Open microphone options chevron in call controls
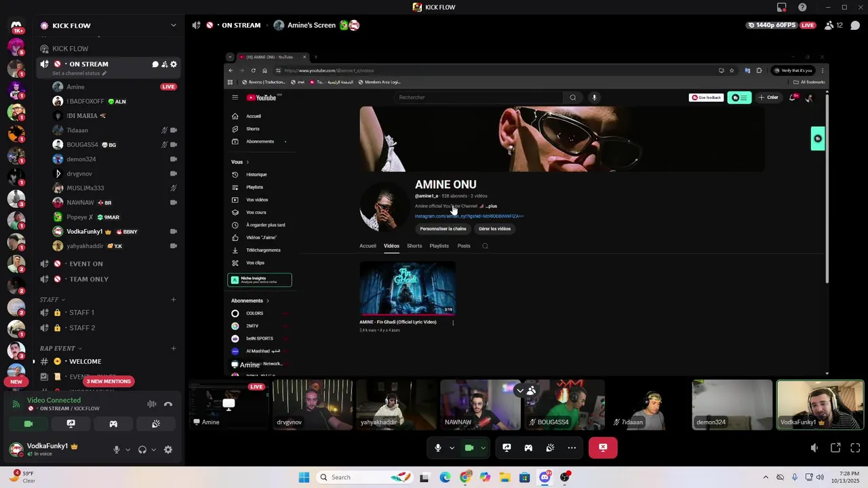 click(x=452, y=447)
